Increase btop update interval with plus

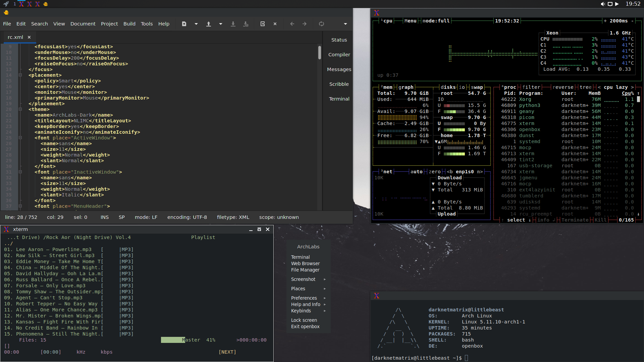[605, 21]
